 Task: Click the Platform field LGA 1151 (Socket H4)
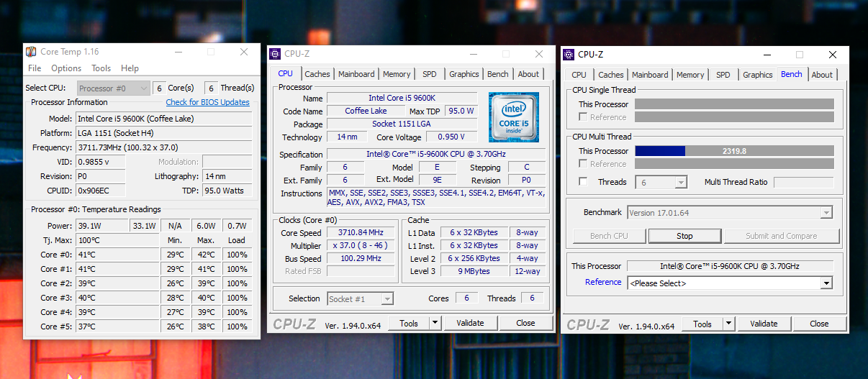click(x=164, y=133)
